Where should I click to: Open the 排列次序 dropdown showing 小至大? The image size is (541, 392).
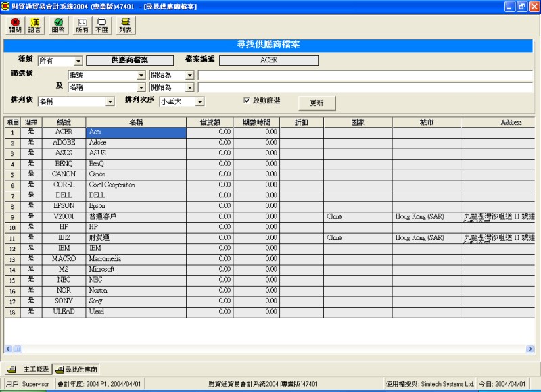199,101
